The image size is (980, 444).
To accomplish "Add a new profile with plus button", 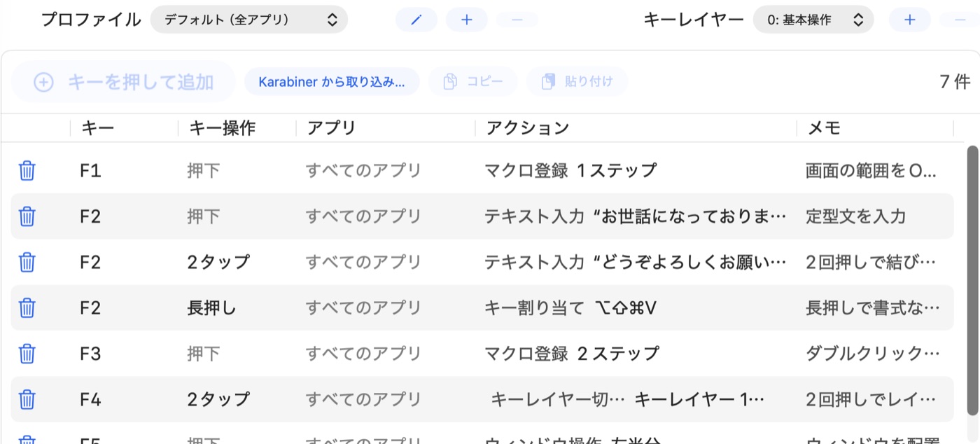I will 467,20.
